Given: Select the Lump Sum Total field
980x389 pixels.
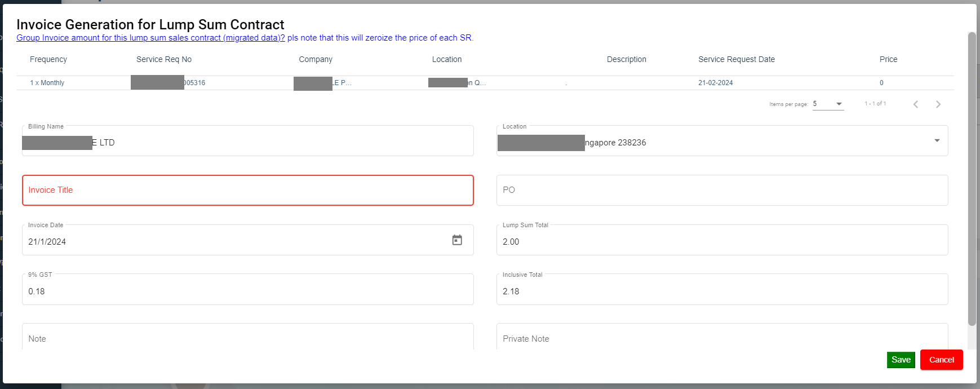Looking at the screenshot, I should (722, 242).
